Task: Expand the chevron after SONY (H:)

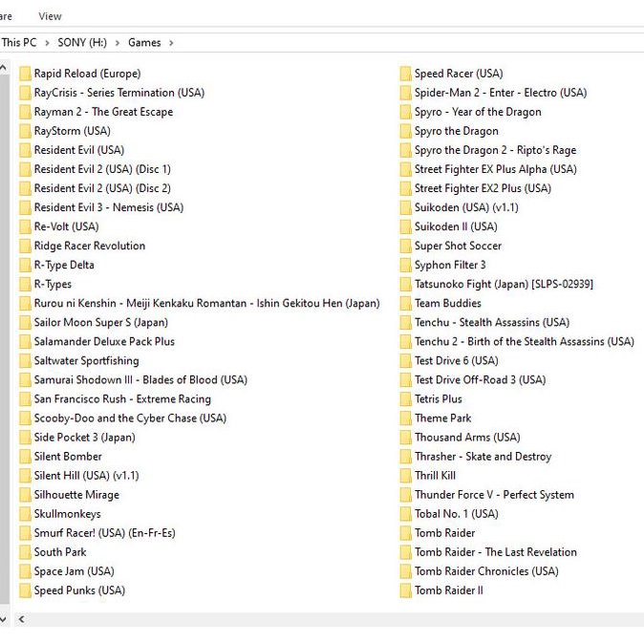Action: coord(118,43)
